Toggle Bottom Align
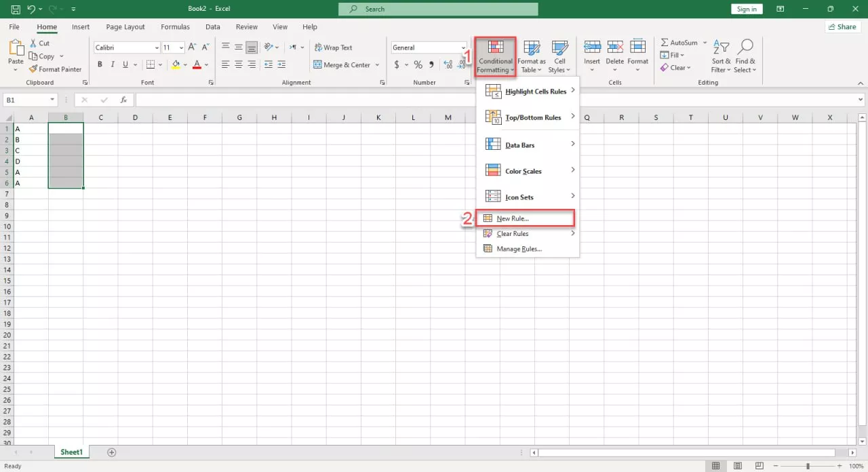This screenshot has width=868, height=472. coord(252,47)
